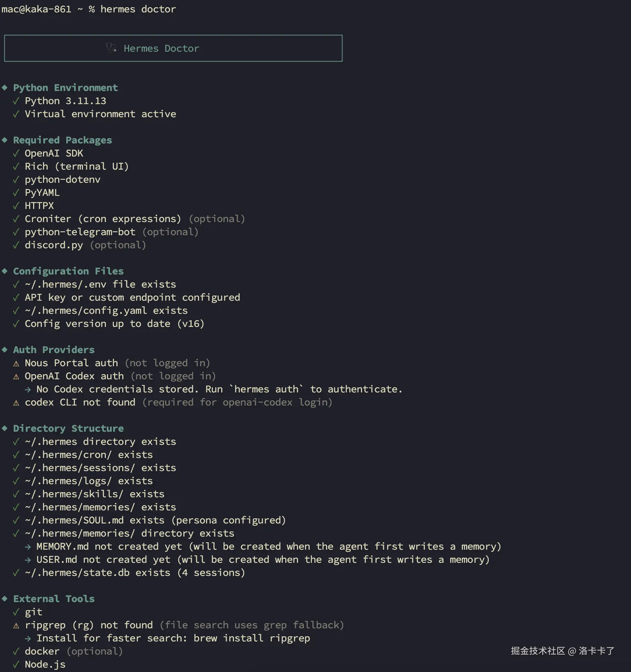The width and height of the screenshot is (631, 672).
Task: Click the checkmark beside OpenAI SDK
Action: click(16, 153)
